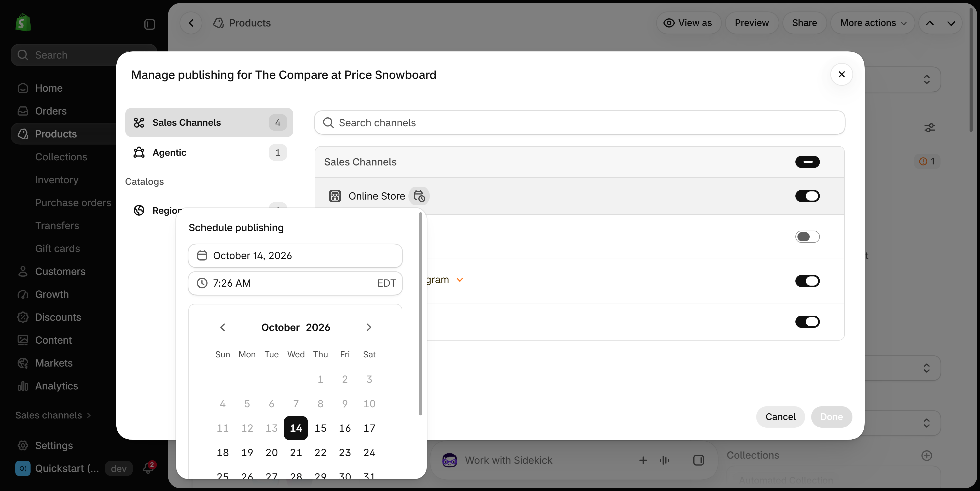Toggle the last channel switch in list

[x=807, y=322]
